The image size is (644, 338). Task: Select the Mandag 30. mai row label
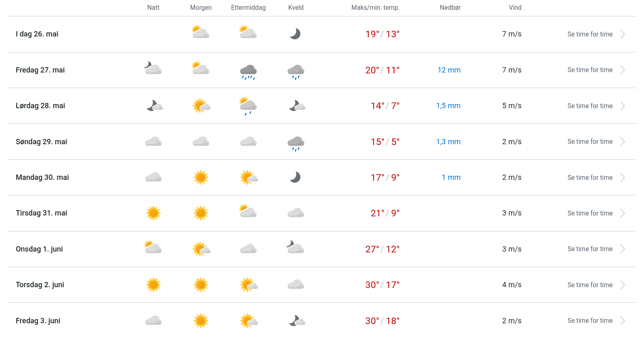tap(42, 177)
